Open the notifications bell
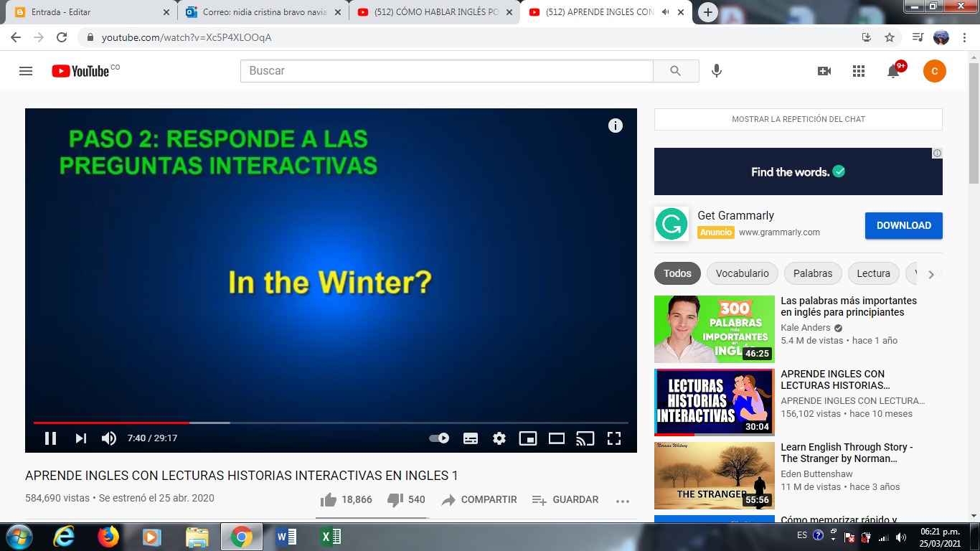 pyautogui.click(x=893, y=70)
